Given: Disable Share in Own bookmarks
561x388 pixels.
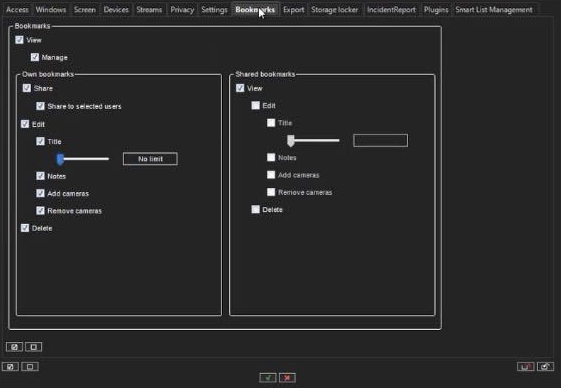Looking at the screenshot, I should 27,88.
